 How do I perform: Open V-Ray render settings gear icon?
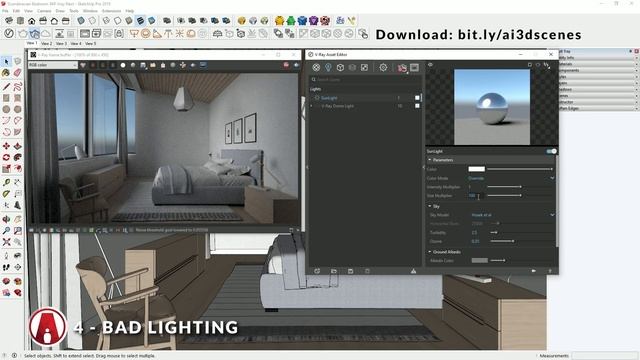click(x=383, y=67)
